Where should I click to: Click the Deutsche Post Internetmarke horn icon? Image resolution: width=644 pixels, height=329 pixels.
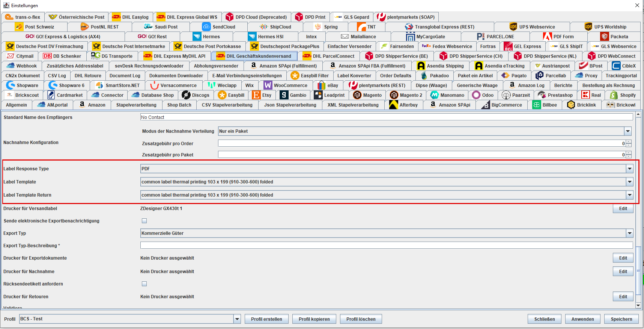point(96,46)
